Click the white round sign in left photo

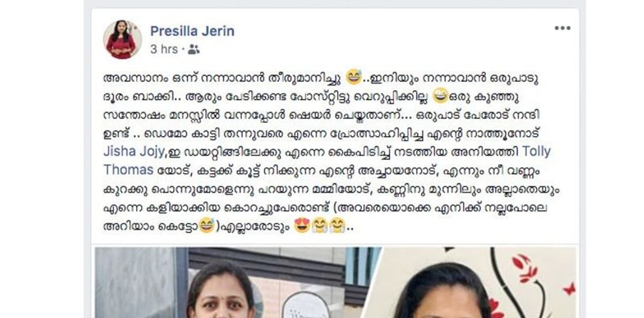pyautogui.click(x=305, y=305)
